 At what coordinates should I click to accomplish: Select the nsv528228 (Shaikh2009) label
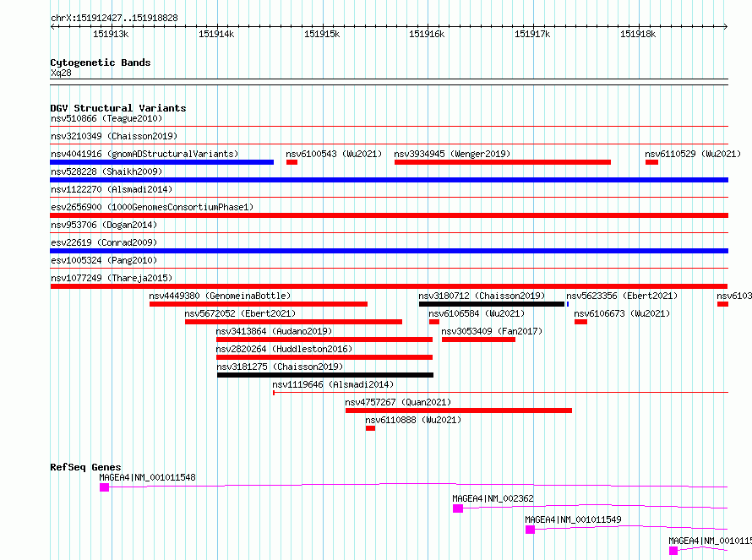click(x=106, y=171)
